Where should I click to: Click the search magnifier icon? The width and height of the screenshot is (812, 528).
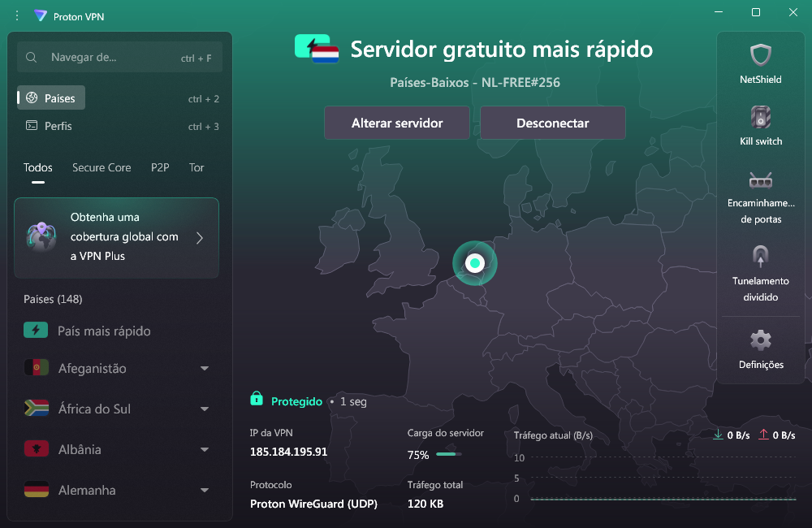click(31, 57)
